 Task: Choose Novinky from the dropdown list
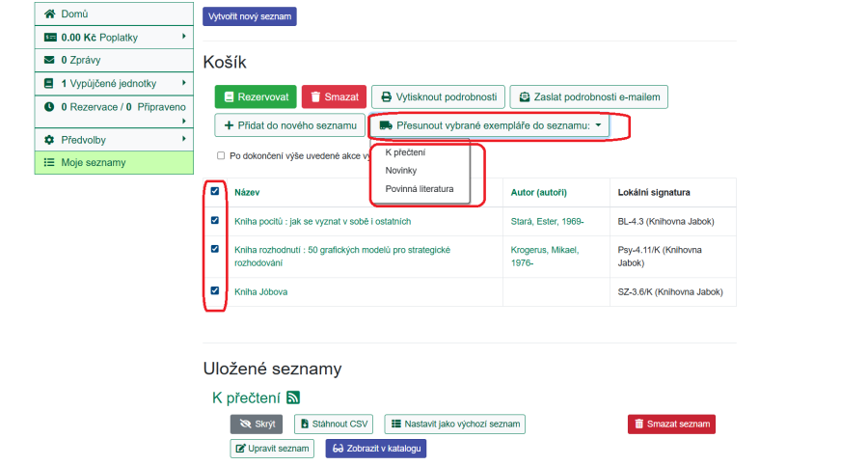point(400,171)
